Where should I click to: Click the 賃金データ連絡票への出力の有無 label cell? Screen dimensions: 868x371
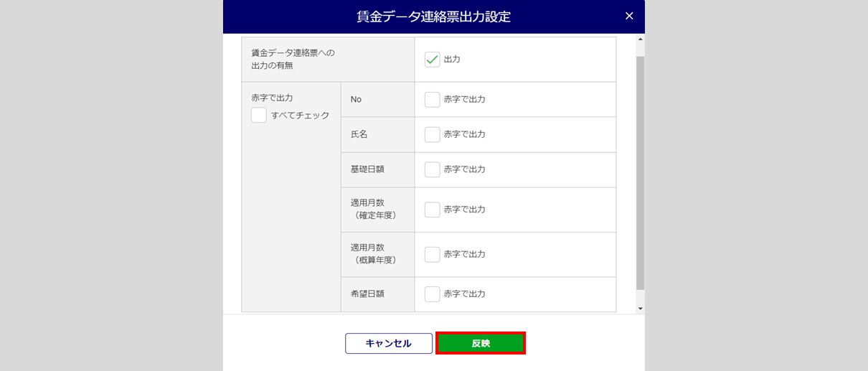[x=293, y=60]
